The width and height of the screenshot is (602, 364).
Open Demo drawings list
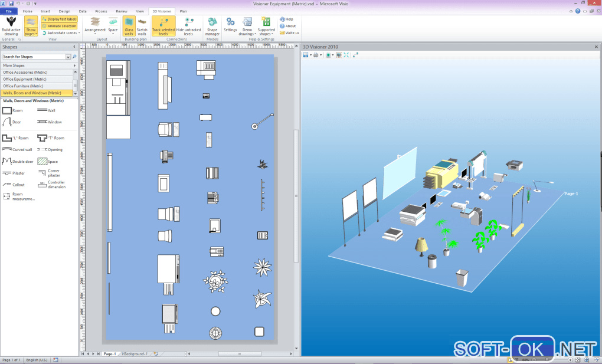click(x=247, y=26)
